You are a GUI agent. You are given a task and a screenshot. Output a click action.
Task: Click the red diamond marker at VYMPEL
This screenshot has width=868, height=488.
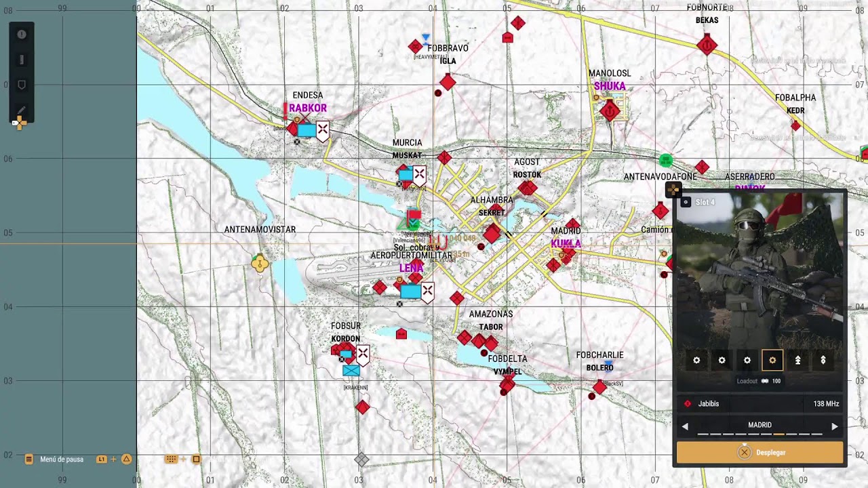507,384
